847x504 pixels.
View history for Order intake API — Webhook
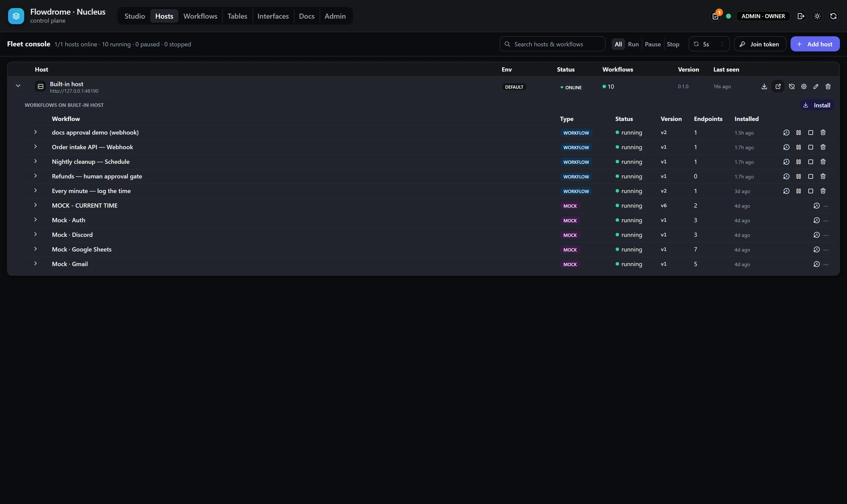pos(786,147)
